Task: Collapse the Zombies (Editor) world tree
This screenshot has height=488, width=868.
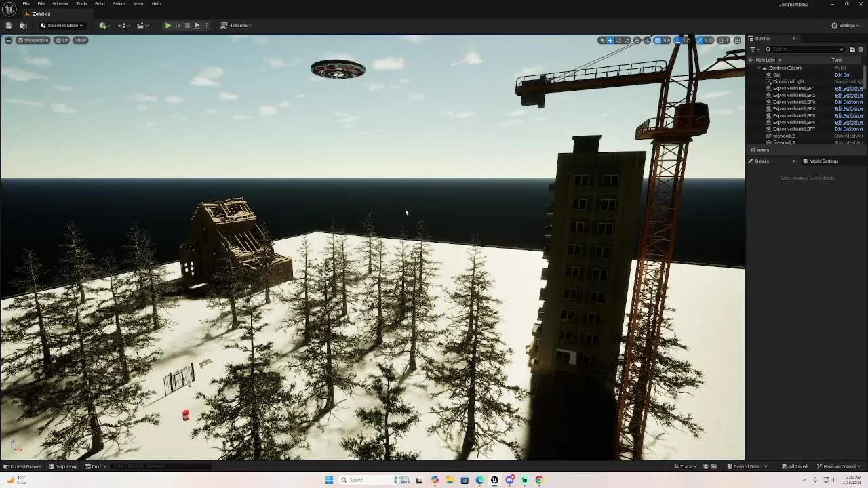Action: pos(759,68)
